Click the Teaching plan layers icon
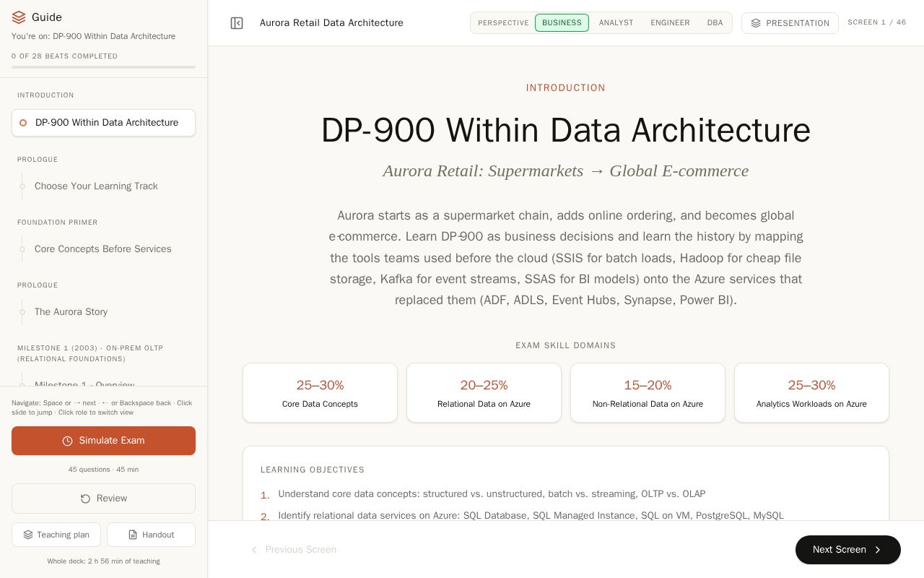Screen dimensions: 924x578 click(28, 535)
